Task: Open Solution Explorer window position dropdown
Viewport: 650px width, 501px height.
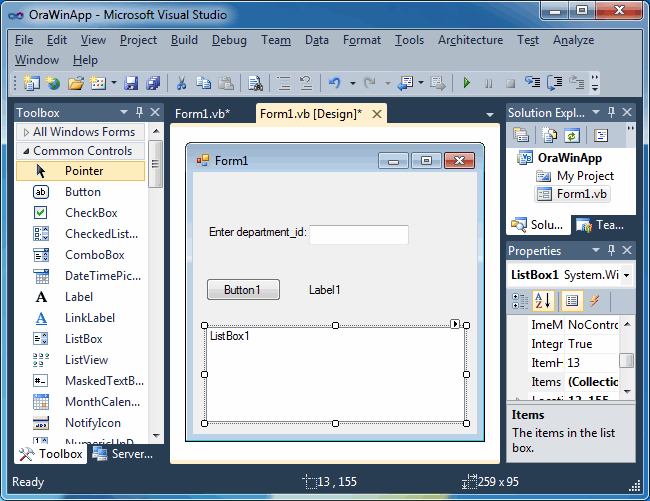Action: click(596, 112)
